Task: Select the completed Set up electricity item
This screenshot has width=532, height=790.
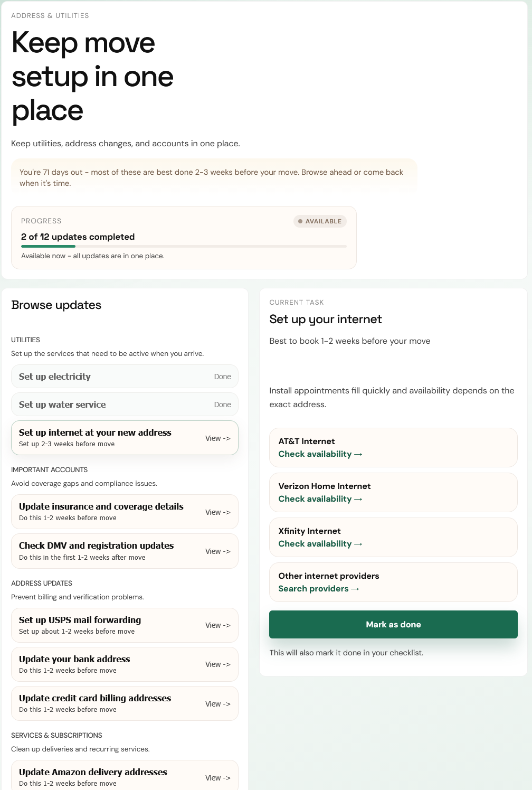Action: pyautogui.click(x=125, y=377)
